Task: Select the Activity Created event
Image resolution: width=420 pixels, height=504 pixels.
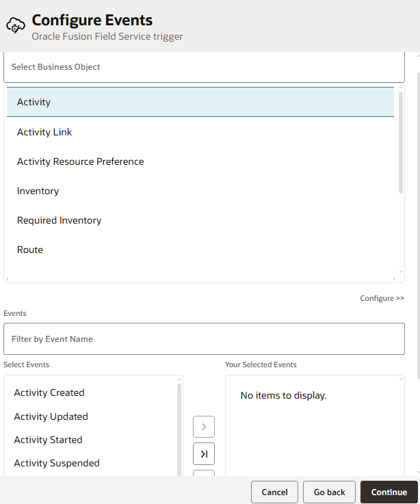Action: coord(49,393)
